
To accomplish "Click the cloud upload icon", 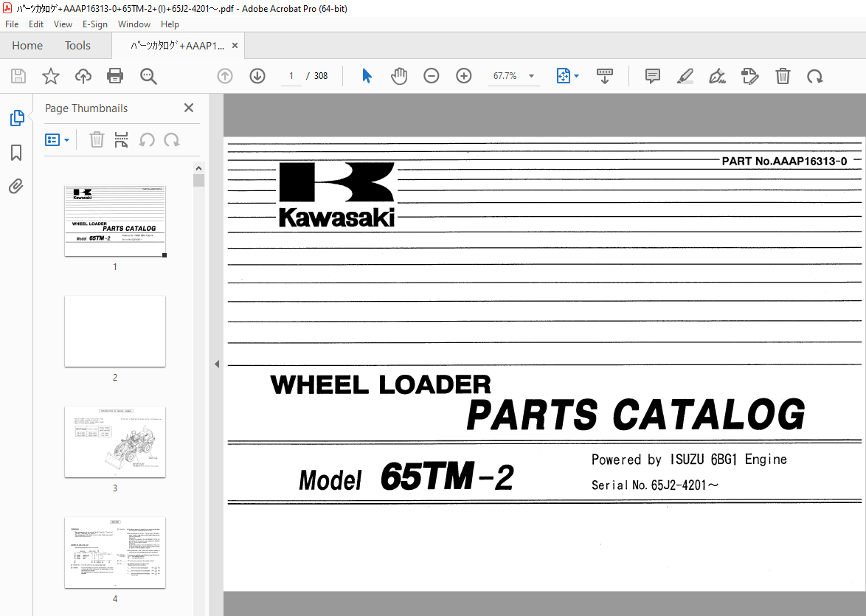I will tap(83, 76).
